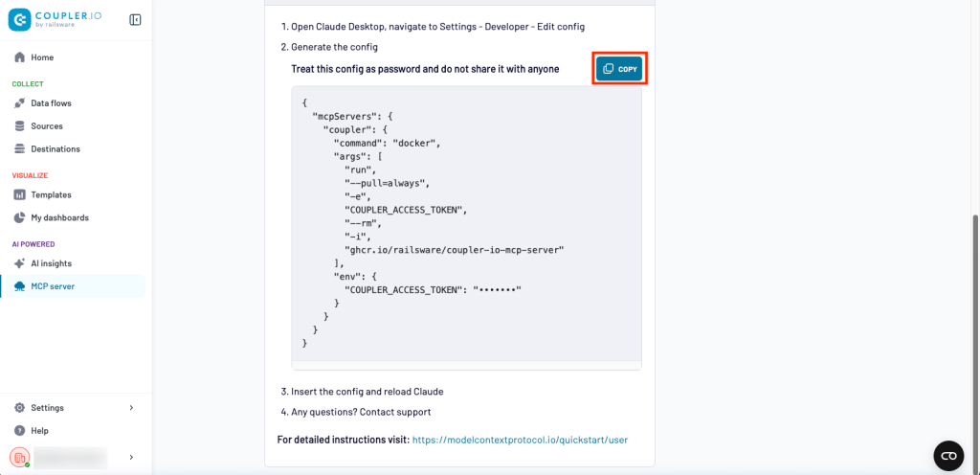This screenshot has width=980, height=475.
Task: Click the Destinations icon
Action: pyautogui.click(x=19, y=149)
